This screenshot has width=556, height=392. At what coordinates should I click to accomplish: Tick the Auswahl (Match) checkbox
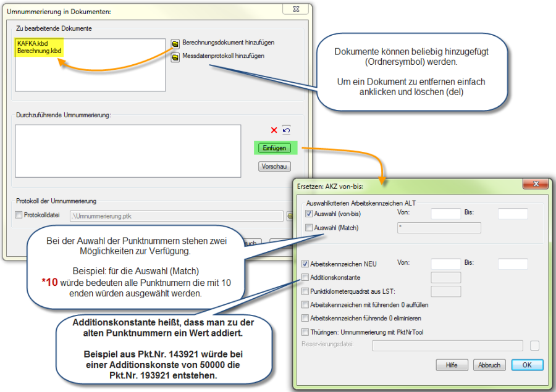point(309,228)
